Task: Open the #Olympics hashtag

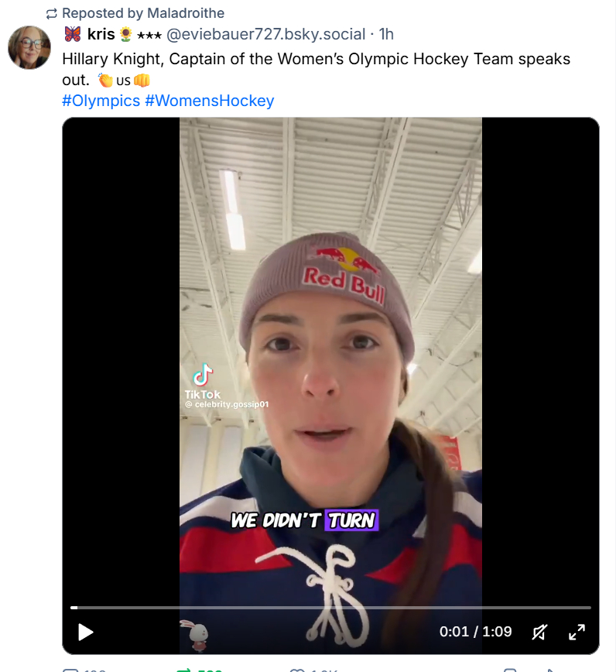Action: pyautogui.click(x=101, y=101)
